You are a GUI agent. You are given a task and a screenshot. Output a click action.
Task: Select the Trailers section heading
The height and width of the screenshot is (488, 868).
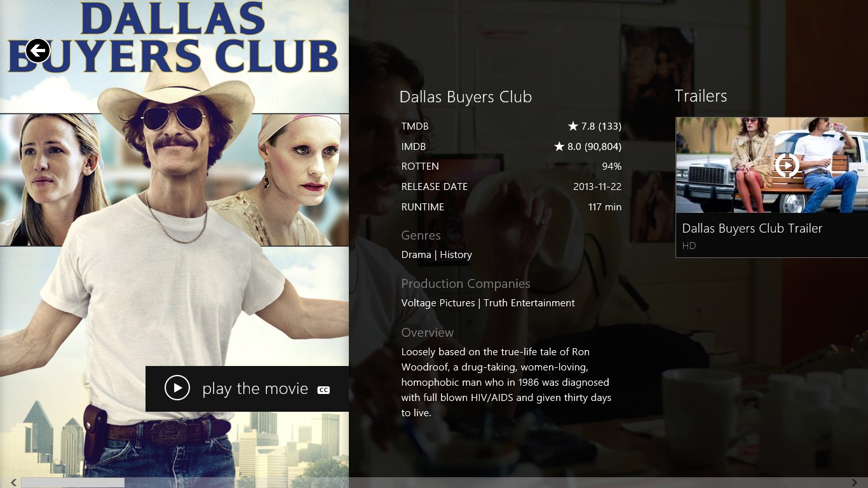click(x=700, y=96)
